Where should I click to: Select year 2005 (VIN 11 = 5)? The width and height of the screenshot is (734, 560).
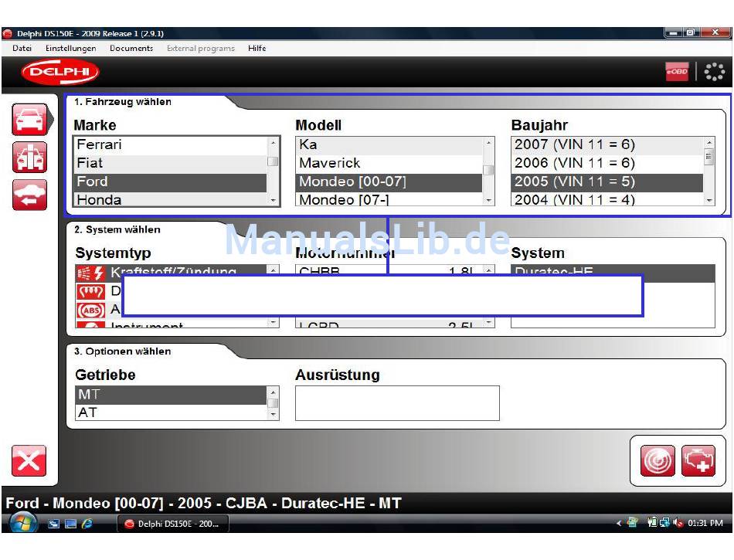607,182
